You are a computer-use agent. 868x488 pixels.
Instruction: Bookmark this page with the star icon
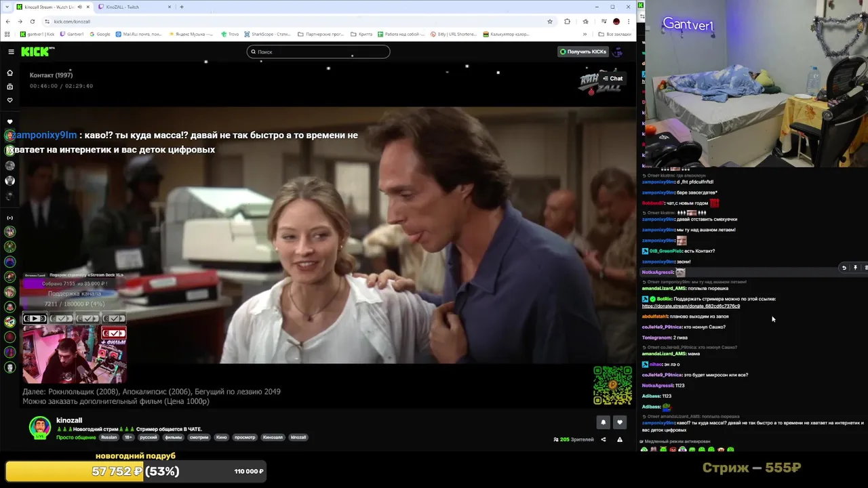[x=550, y=21]
